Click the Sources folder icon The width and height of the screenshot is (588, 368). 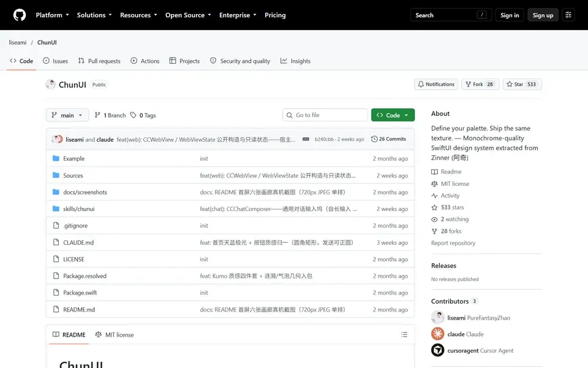pyautogui.click(x=56, y=175)
